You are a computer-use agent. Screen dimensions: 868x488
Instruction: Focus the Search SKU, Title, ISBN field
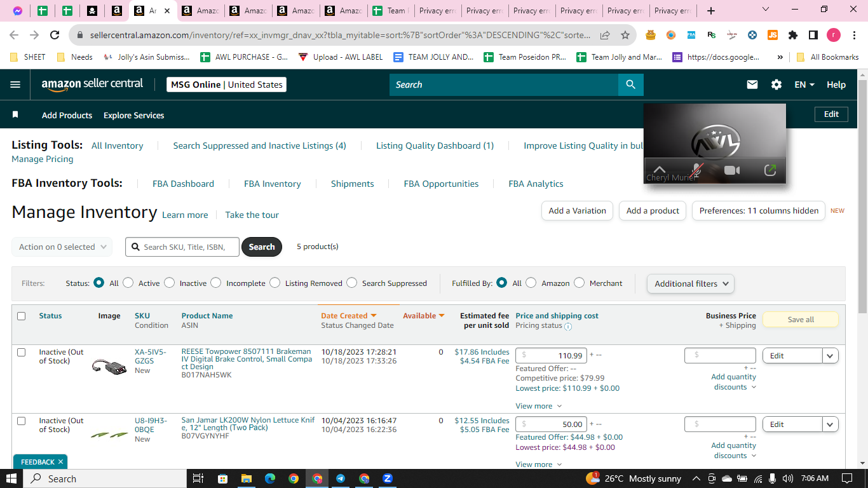tap(182, 247)
